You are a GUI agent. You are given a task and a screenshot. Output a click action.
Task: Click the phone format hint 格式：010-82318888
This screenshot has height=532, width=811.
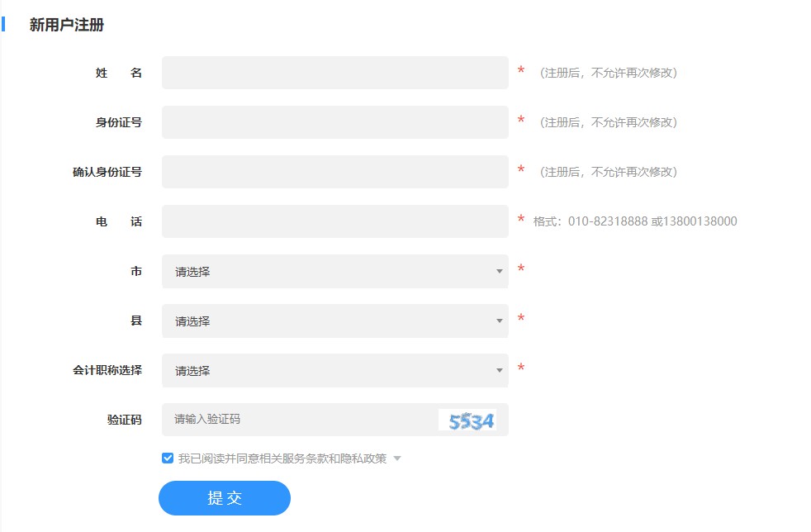point(635,221)
